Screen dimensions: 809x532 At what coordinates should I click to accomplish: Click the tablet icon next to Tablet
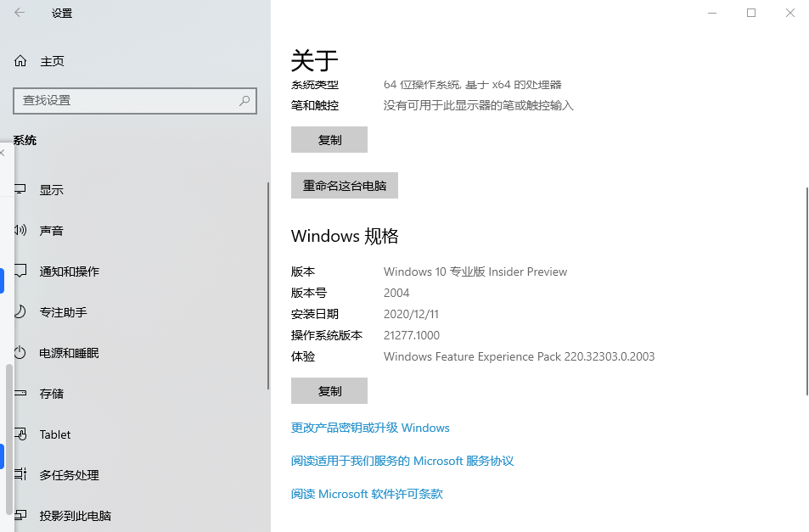coord(20,434)
